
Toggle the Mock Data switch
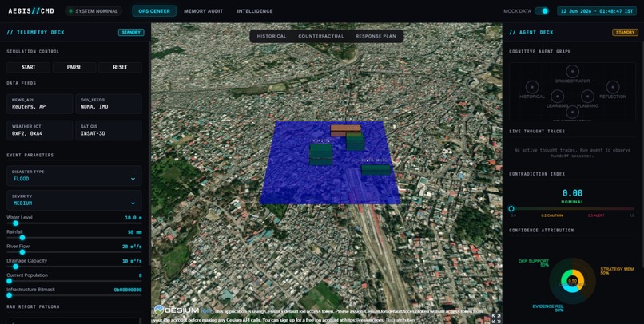(x=542, y=11)
